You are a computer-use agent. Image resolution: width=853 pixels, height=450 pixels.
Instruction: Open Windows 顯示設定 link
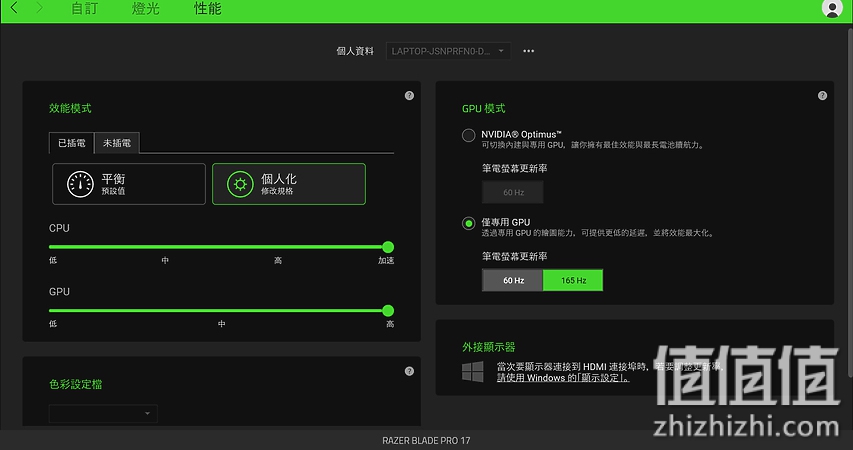pos(563,378)
